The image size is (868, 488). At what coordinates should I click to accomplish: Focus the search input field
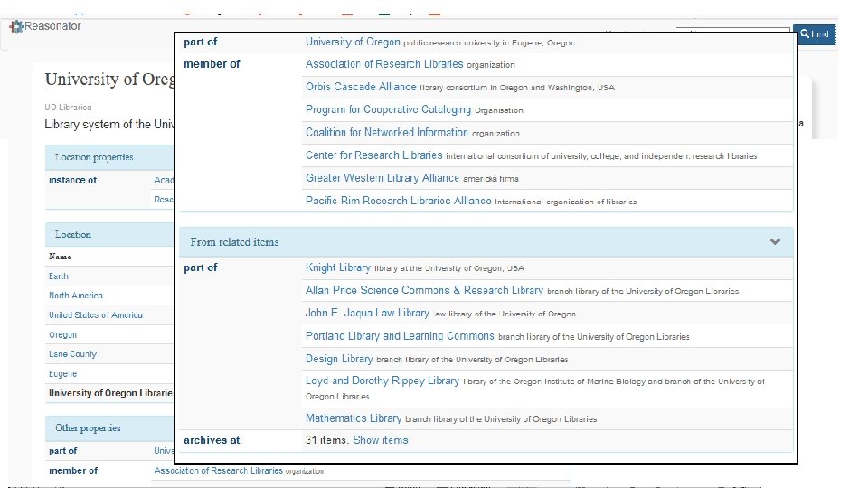[x=733, y=29]
